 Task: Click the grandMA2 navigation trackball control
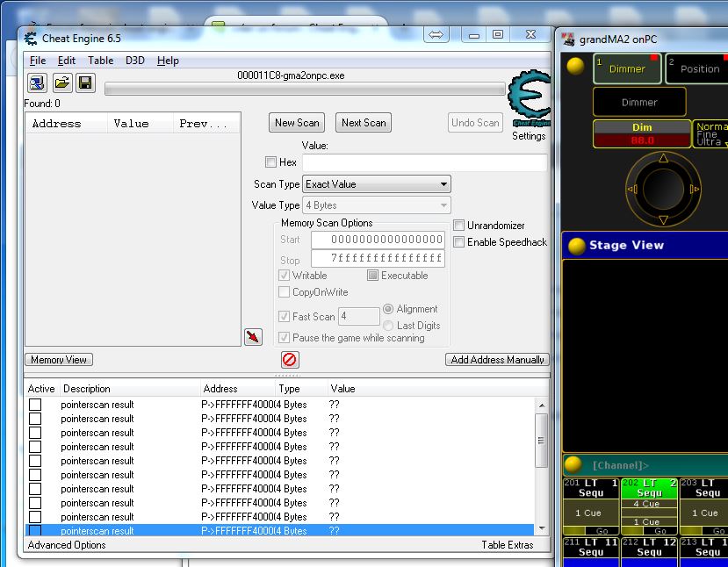(664, 189)
